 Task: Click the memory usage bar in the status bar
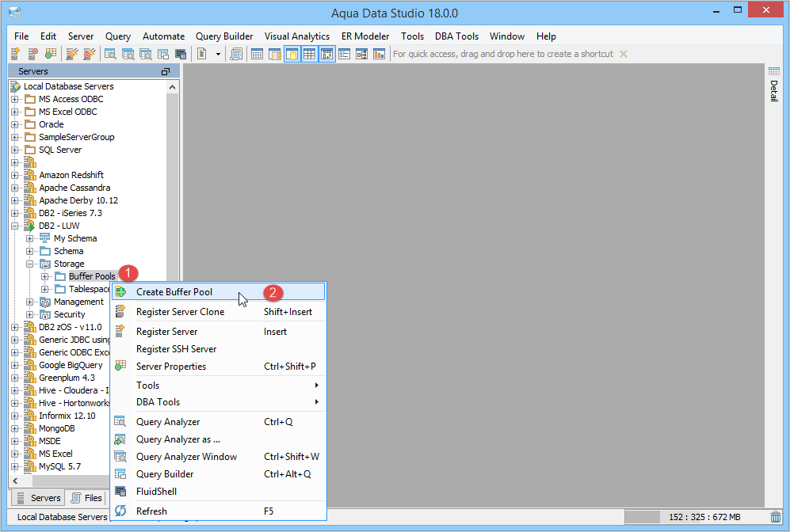point(696,517)
